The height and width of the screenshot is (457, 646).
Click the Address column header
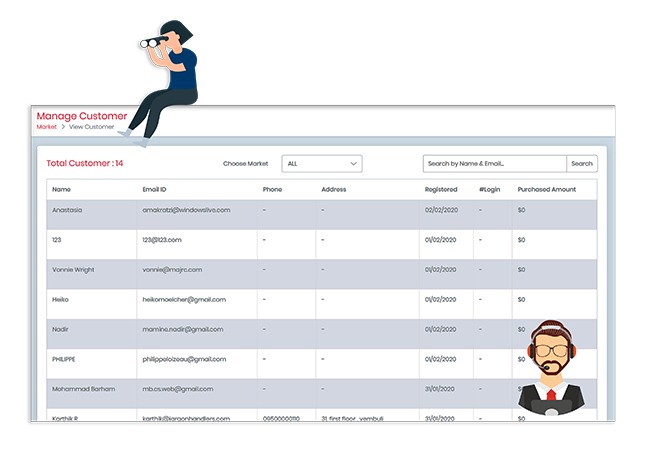click(x=334, y=190)
